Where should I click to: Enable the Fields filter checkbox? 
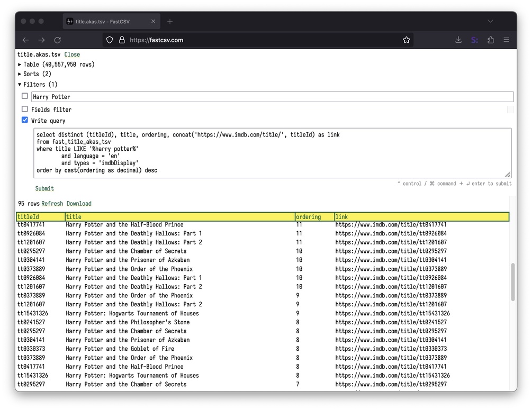click(x=25, y=109)
